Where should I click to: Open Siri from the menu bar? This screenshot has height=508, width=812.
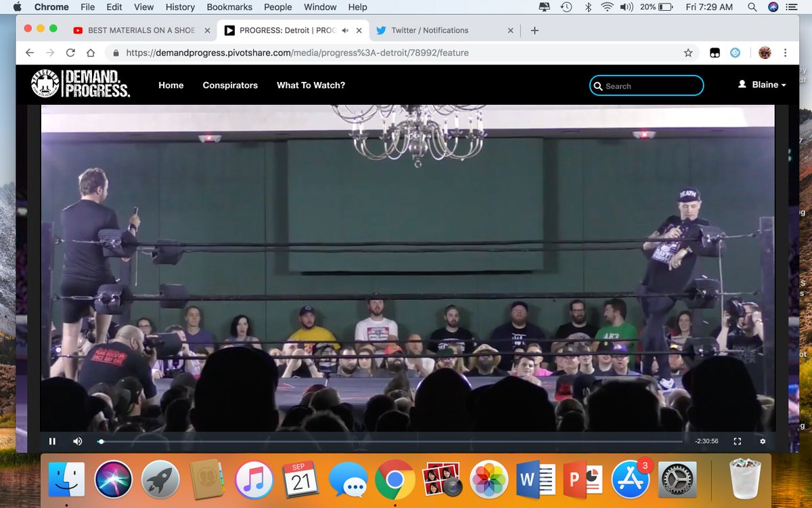pos(773,7)
